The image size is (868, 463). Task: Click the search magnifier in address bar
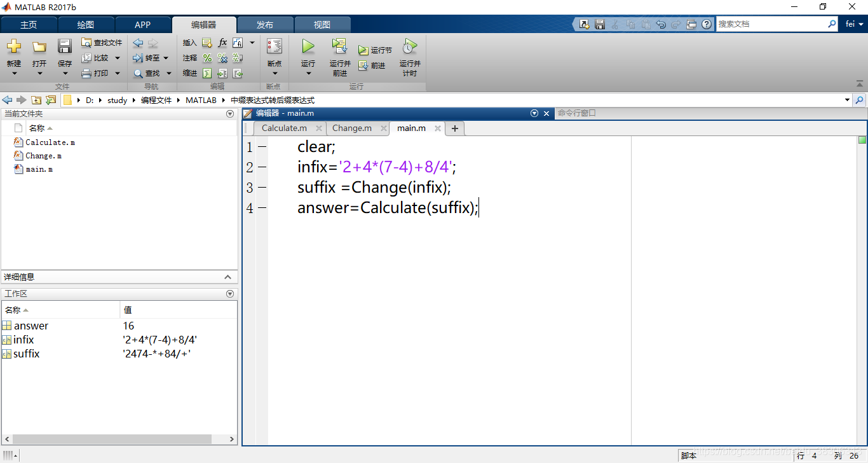859,100
